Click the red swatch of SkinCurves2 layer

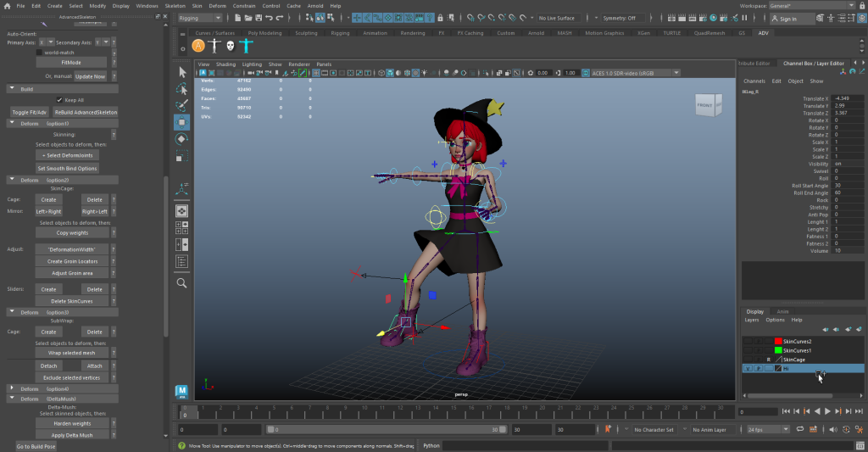click(778, 341)
